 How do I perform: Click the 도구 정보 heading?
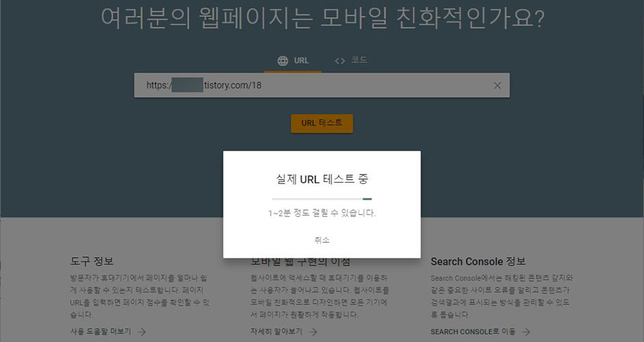point(92,261)
